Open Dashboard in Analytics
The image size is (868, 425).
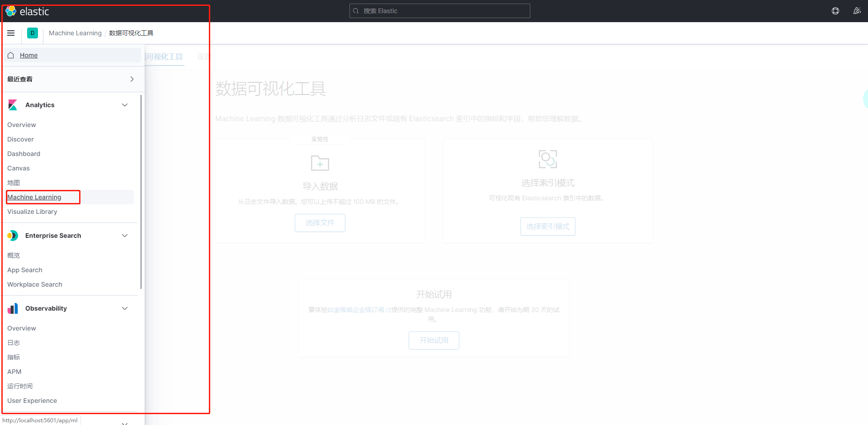(x=24, y=154)
